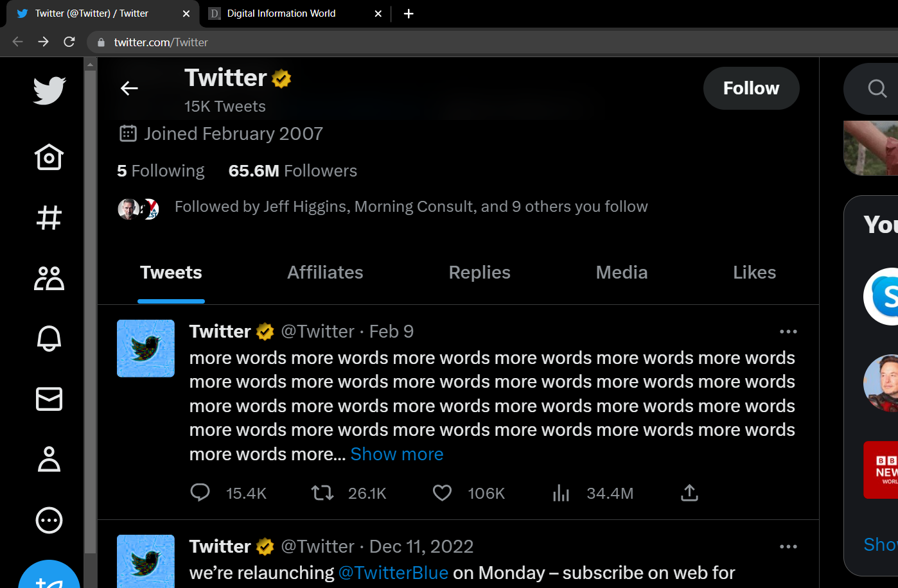Open the Profile person icon in sidebar
This screenshot has height=588, width=898.
(x=49, y=459)
